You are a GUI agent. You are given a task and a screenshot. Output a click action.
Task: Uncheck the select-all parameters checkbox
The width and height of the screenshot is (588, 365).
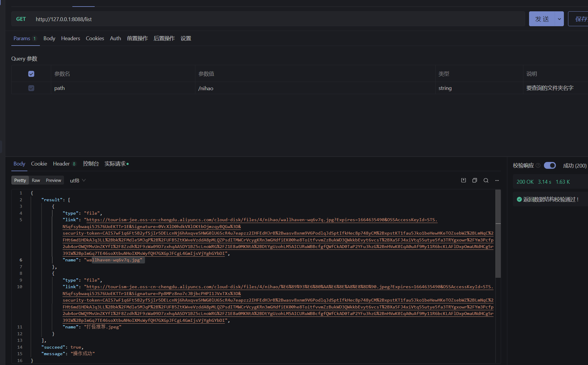(31, 74)
